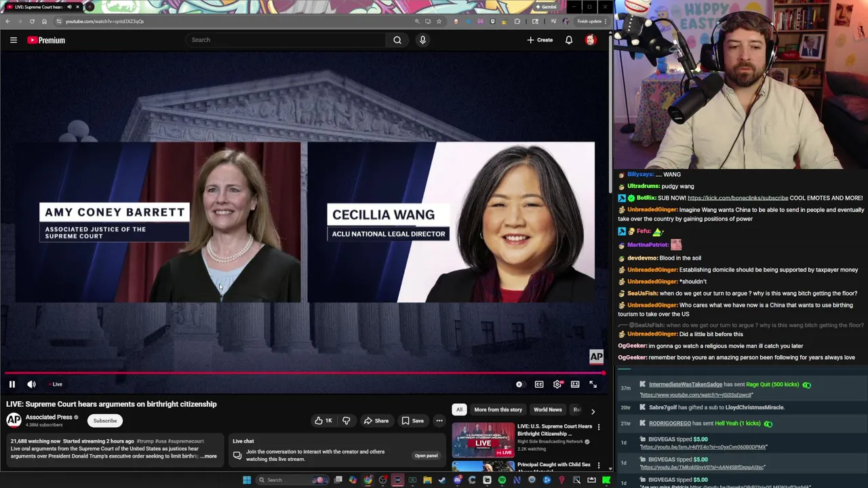868x488 pixels.
Task: Click the red video progress bar
Action: point(304,373)
